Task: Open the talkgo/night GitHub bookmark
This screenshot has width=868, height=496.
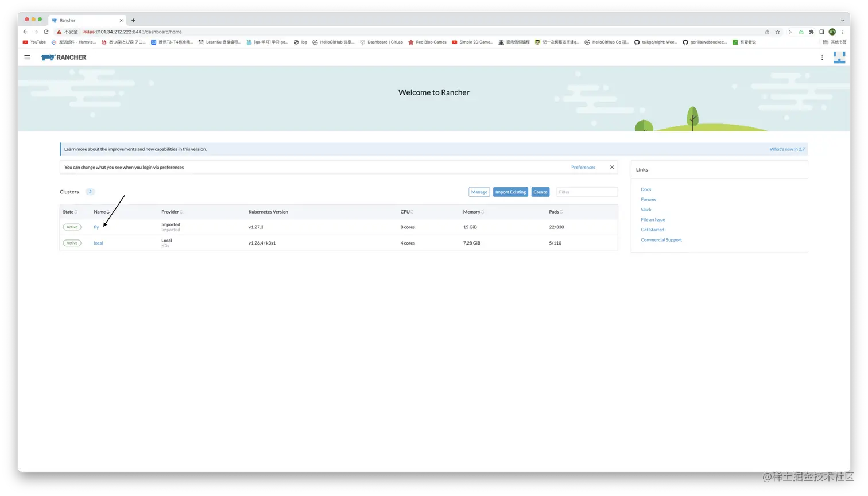Action: click(x=656, y=42)
